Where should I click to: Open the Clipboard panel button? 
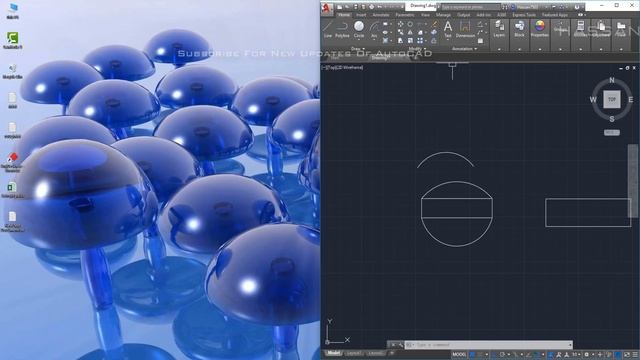point(601,29)
